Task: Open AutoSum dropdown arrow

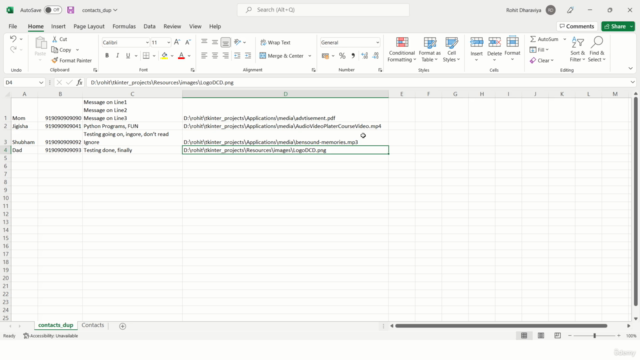Action: 565,39
